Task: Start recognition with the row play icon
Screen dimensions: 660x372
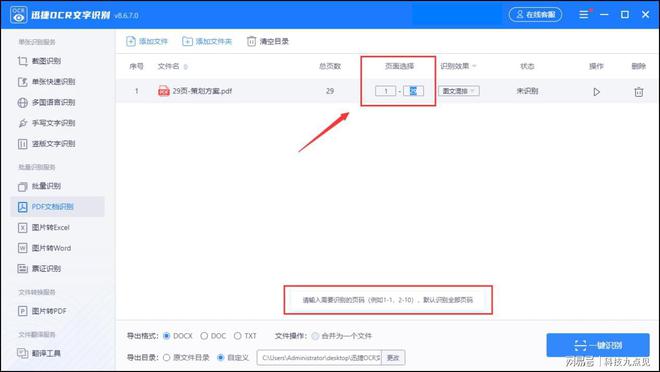Action: tap(596, 92)
